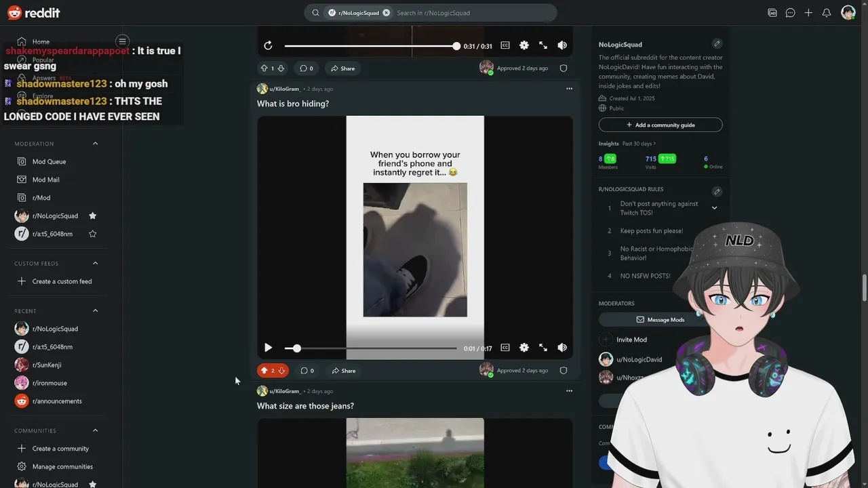Open comments on What is bro hiding post
This screenshot has height=488, width=868.
[x=307, y=371]
